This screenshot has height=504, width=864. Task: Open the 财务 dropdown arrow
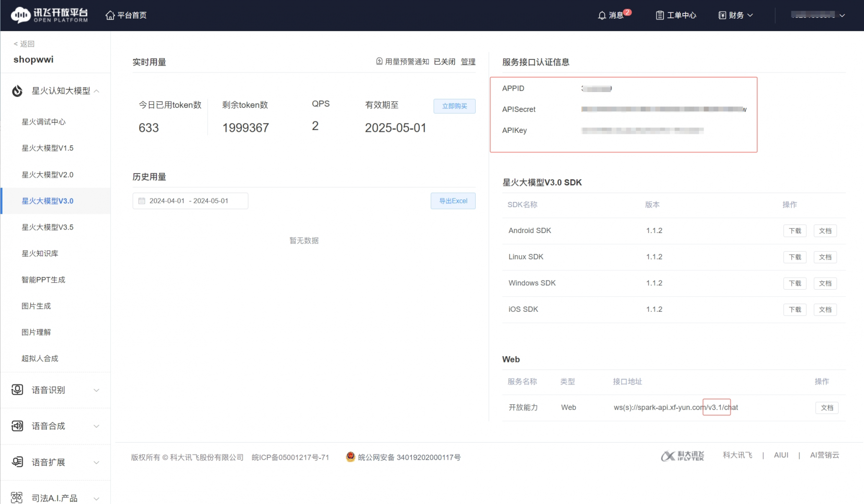tap(750, 15)
